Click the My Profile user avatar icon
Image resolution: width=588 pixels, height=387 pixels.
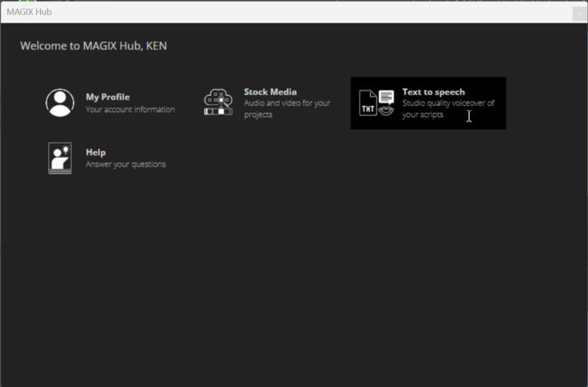coord(60,102)
